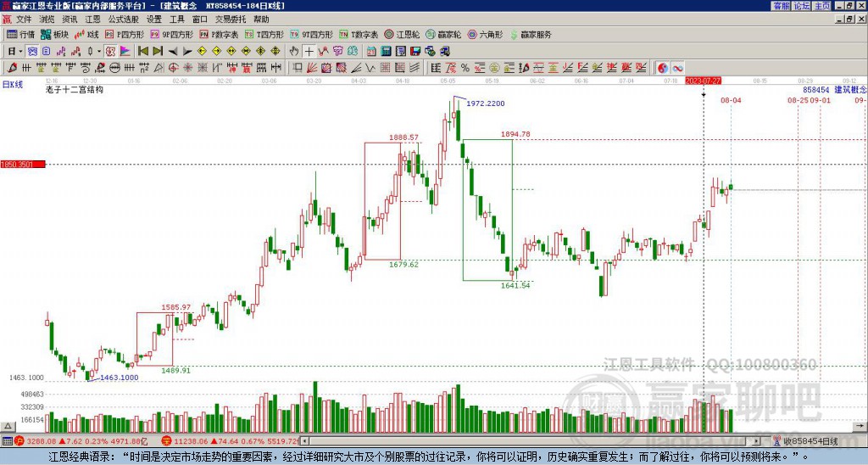Jump to the first bar arrow icon
This screenshot has height=465, width=868.
pyautogui.click(x=142, y=51)
